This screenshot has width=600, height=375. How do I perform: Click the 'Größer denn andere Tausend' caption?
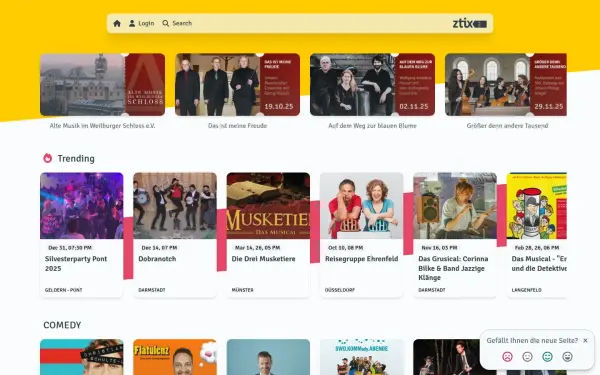coord(507,126)
